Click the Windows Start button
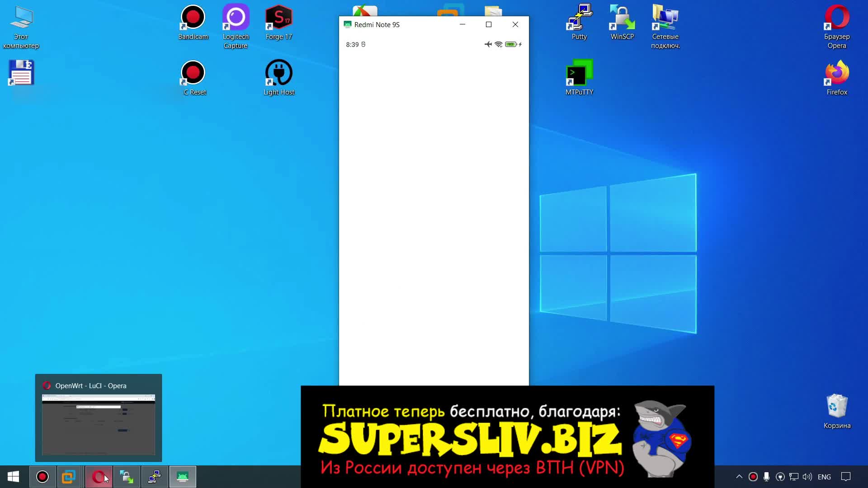868x488 pixels. 13,477
